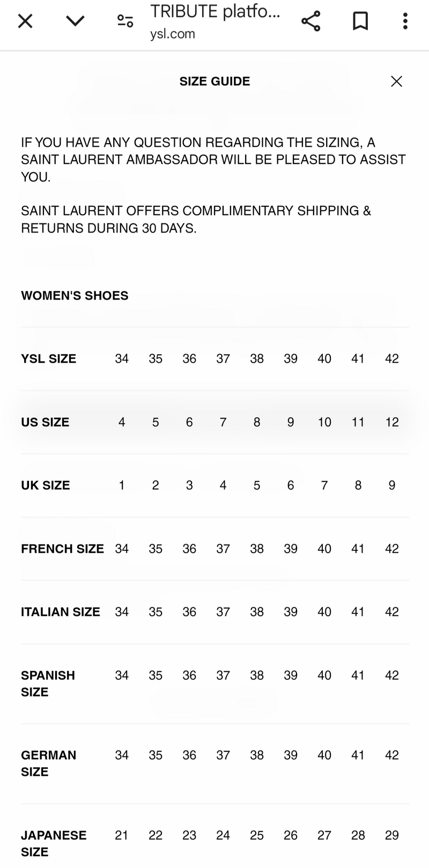
Task: Tap German size 35 cell
Action: [x=156, y=755]
